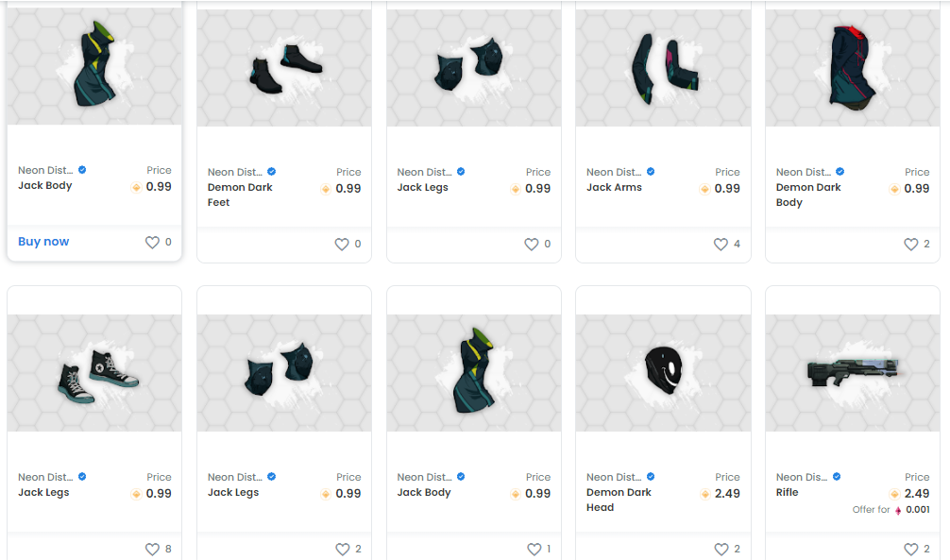Click verified badge on Demon Dark Head

[x=651, y=476]
